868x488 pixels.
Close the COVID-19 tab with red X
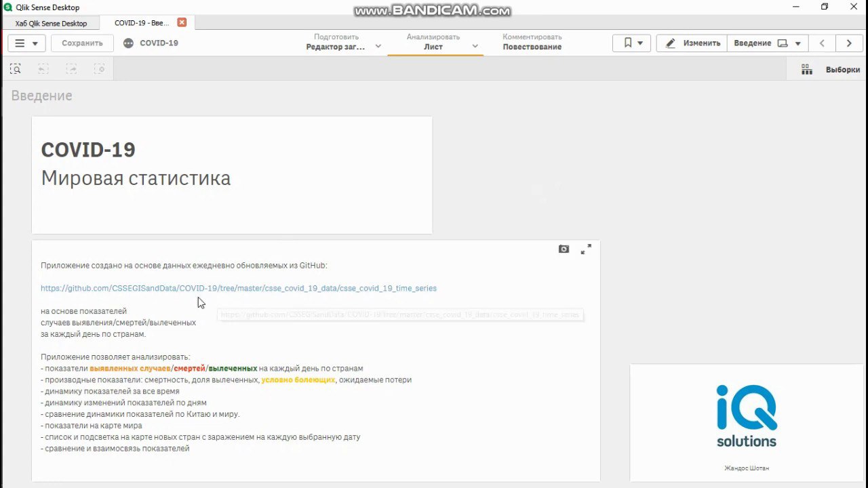click(182, 22)
